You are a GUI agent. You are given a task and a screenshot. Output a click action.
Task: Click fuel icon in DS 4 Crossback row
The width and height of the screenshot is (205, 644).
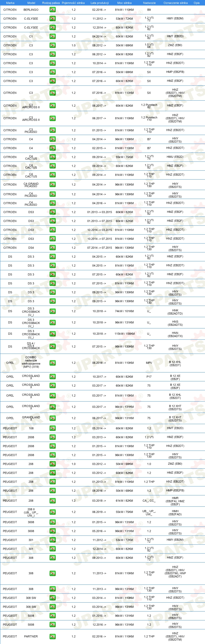click(52, 347)
